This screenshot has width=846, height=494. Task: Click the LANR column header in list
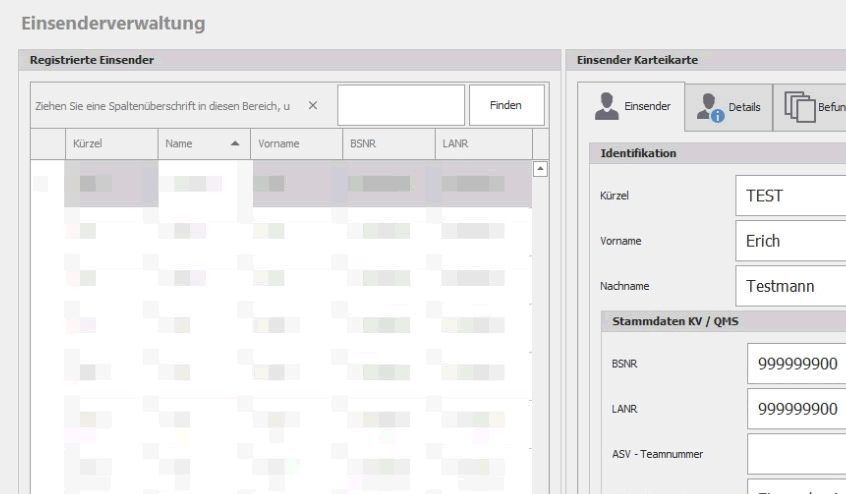point(482,144)
